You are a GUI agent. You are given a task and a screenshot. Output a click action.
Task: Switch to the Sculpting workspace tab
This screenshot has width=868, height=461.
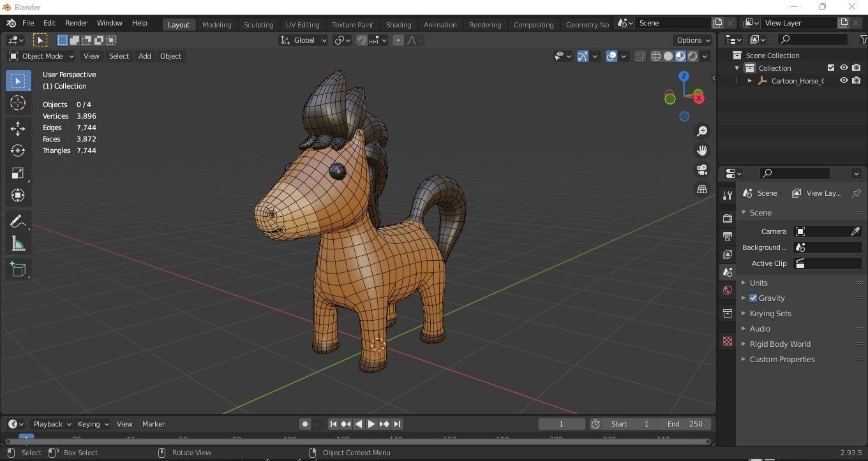coord(258,24)
